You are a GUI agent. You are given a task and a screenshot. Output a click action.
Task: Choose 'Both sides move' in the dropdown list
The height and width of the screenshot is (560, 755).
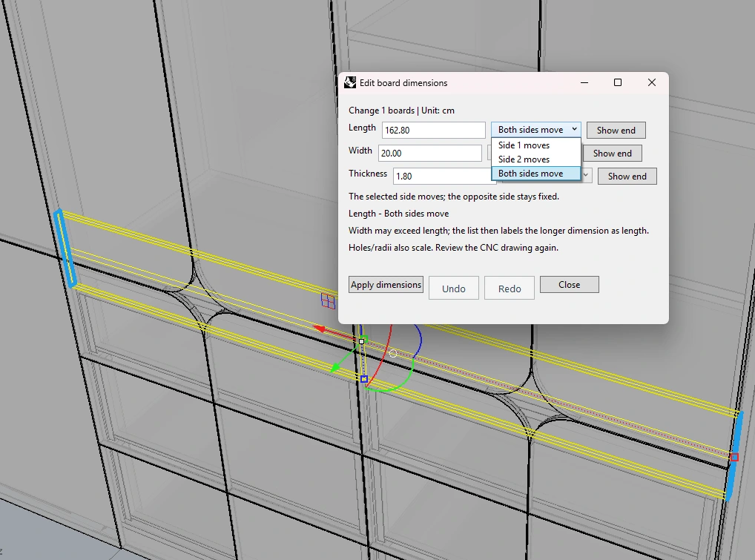[536, 174]
